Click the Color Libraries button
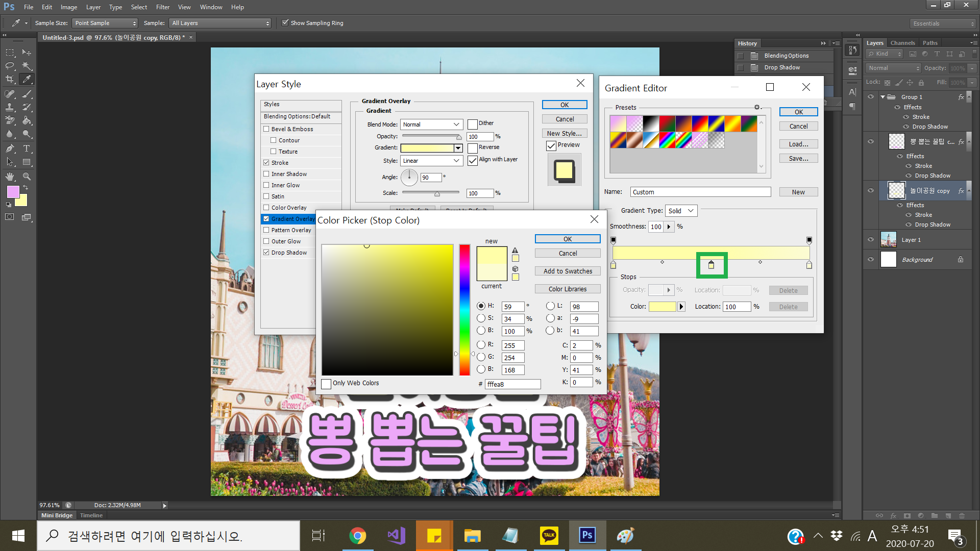980x551 pixels. click(x=568, y=289)
